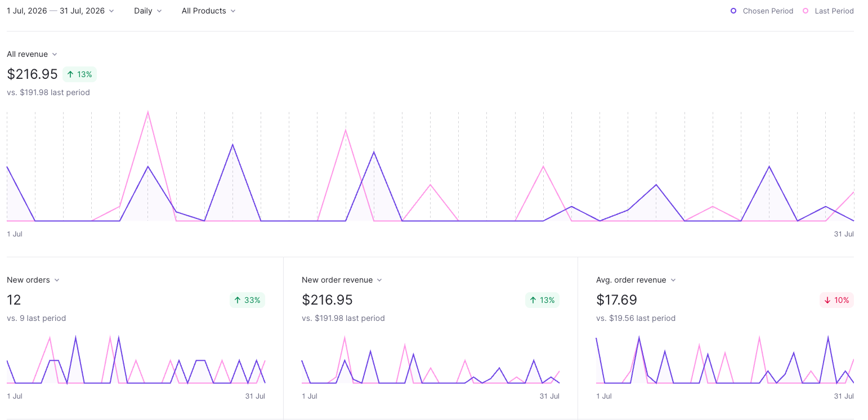Change the Daily interval dropdown
868x420 pixels.
point(148,11)
